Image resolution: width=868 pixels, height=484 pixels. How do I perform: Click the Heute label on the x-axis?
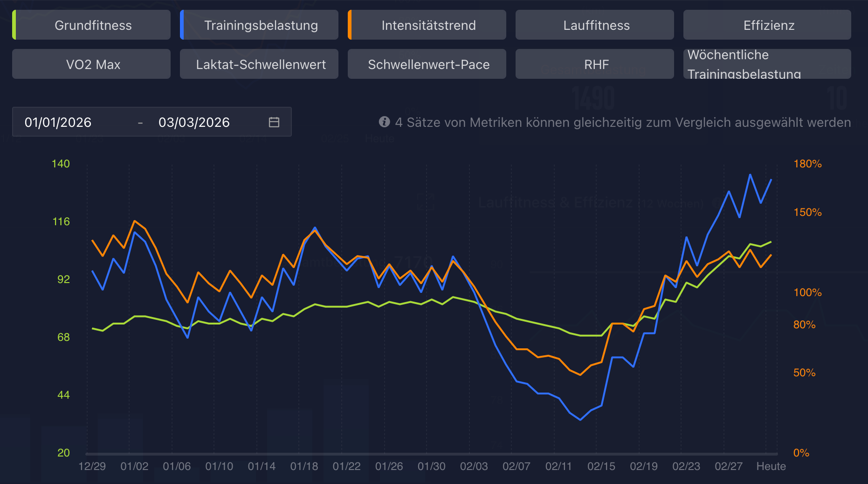pyautogui.click(x=771, y=466)
